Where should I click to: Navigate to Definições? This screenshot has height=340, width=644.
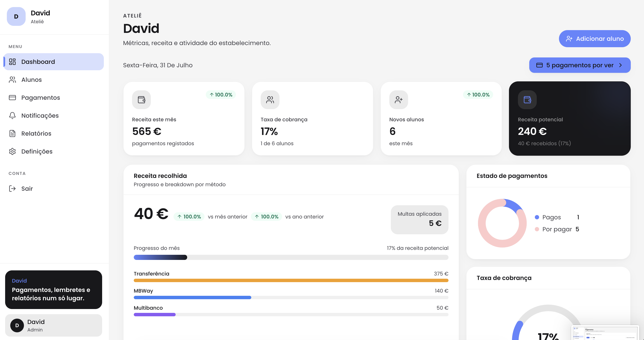coord(54,151)
